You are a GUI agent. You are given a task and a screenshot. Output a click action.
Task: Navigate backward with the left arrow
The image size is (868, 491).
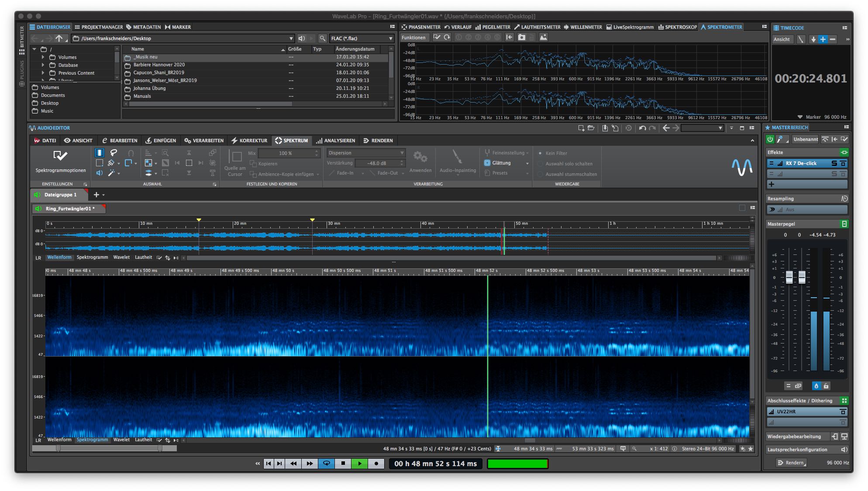click(666, 128)
